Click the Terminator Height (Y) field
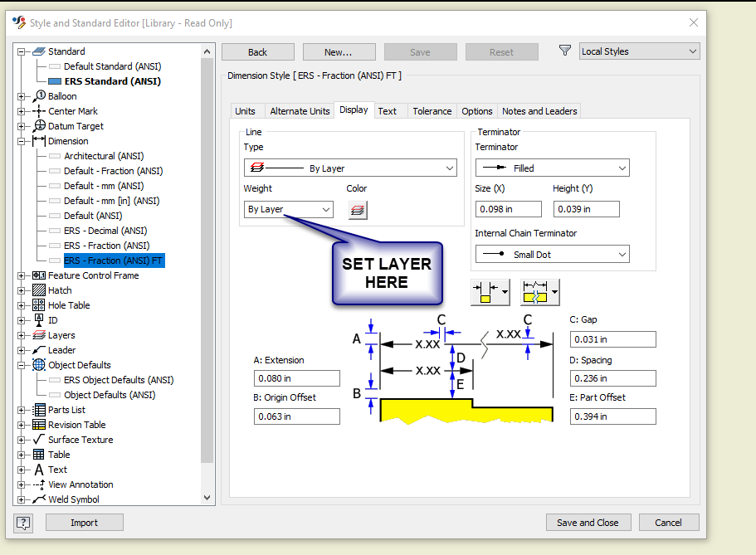The width and height of the screenshot is (756, 555). pos(586,209)
